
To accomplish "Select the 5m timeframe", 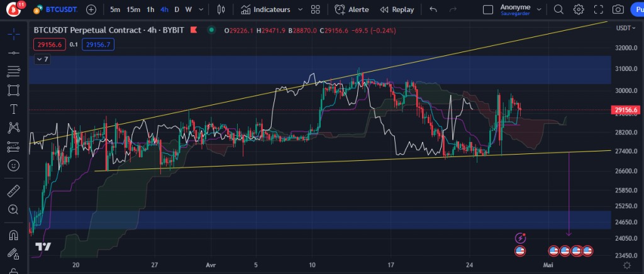I will (116, 9).
